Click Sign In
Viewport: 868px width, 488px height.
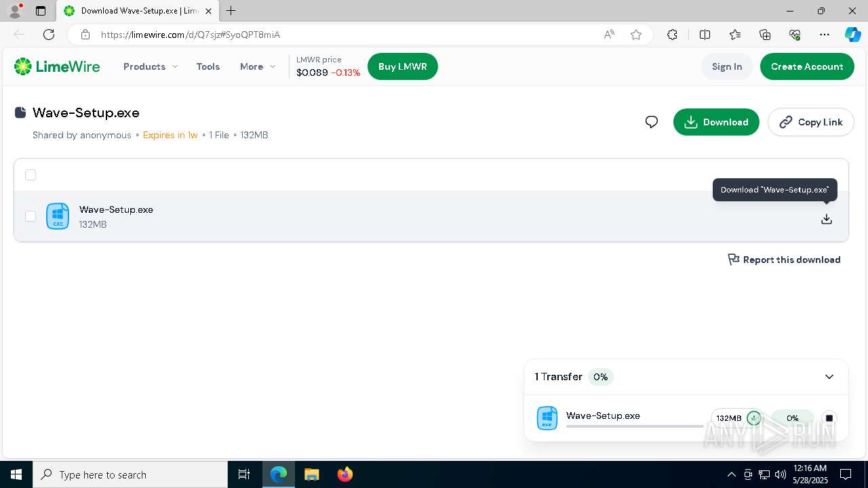click(727, 66)
